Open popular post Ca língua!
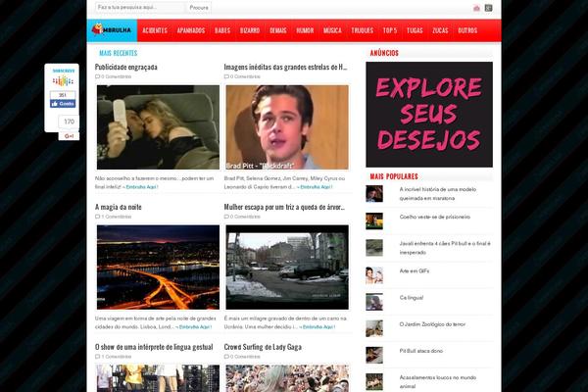The height and width of the screenshot is (392, 588). tap(411, 298)
